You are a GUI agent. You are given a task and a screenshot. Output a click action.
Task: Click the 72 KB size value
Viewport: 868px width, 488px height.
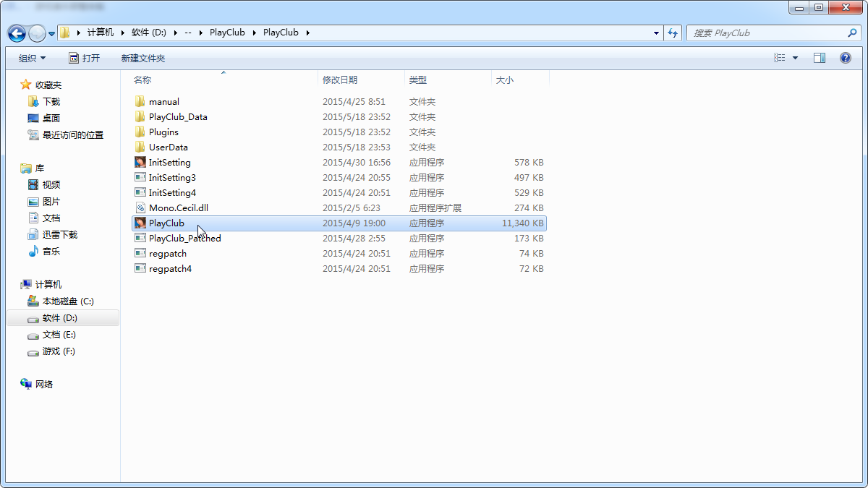[x=531, y=269]
